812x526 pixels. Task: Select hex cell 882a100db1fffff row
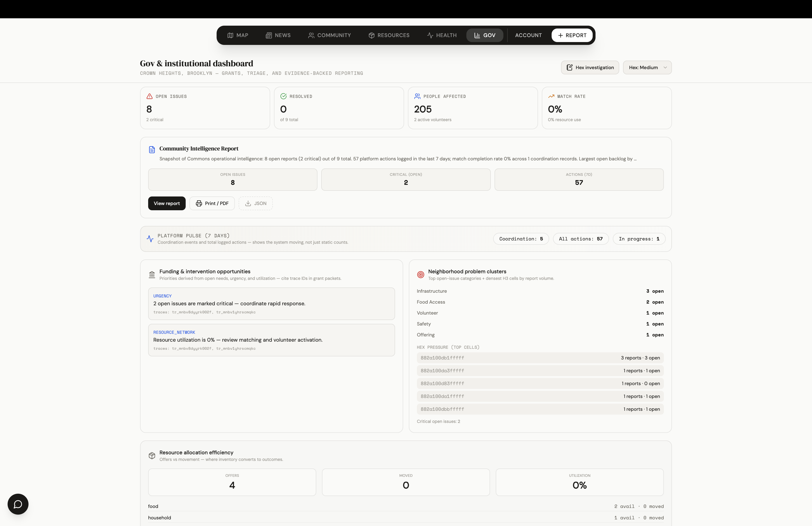(x=540, y=358)
